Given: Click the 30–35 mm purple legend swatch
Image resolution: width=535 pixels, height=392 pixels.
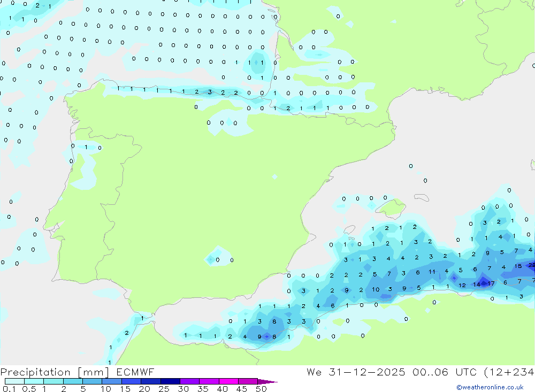Looking at the screenshot, I should (189, 381).
